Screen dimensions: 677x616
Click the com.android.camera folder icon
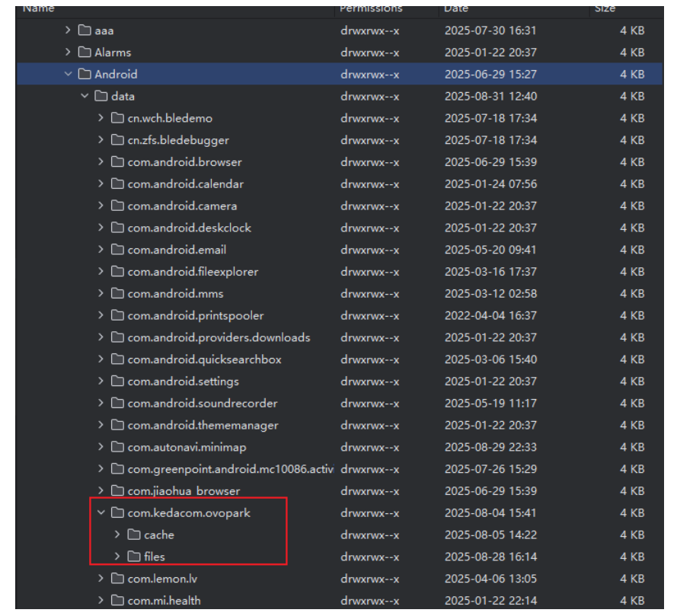[x=117, y=206]
